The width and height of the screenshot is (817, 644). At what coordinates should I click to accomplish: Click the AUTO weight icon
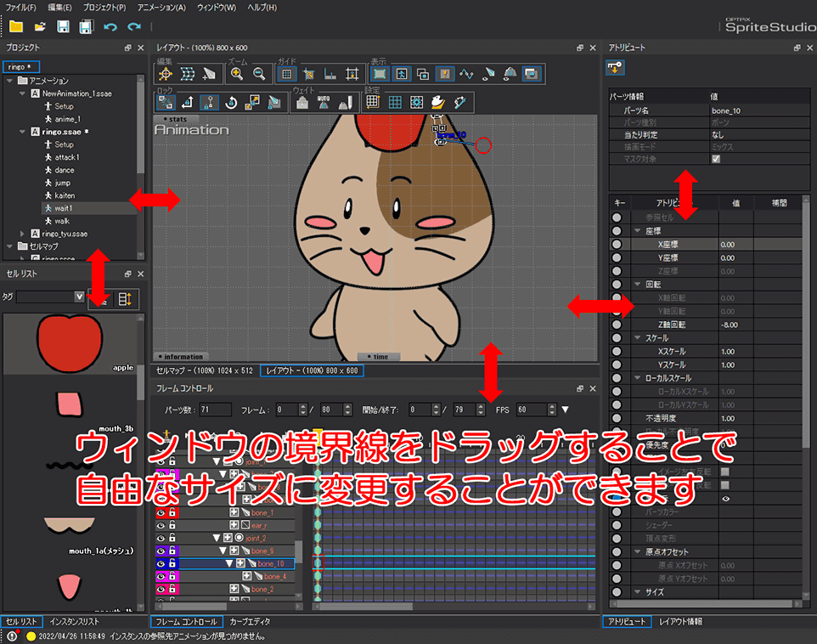click(x=324, y=102)
